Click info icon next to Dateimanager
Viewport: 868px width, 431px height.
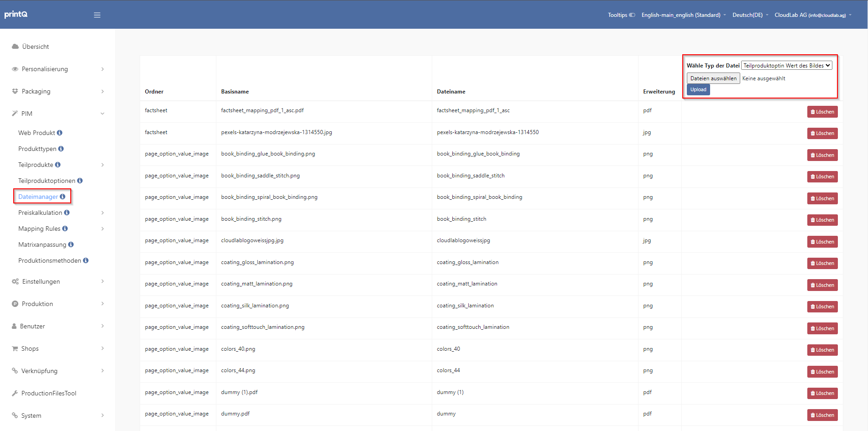click(63, 197)
